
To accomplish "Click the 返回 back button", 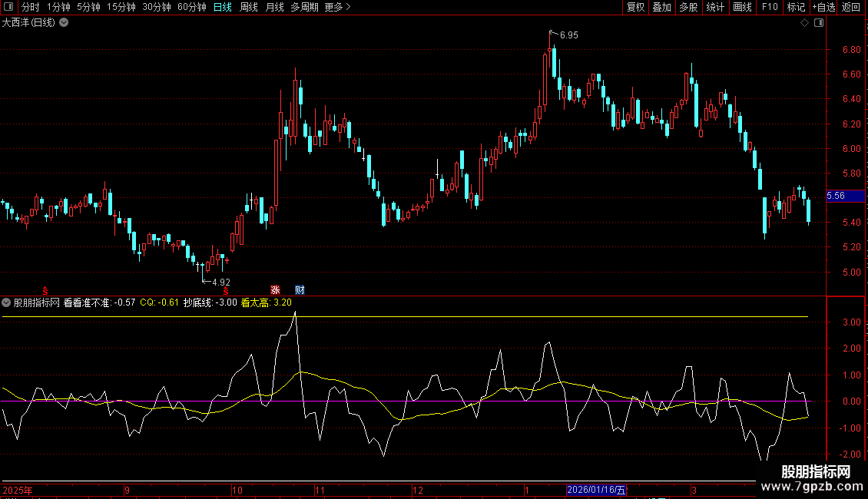I will [x=851, y=7].
